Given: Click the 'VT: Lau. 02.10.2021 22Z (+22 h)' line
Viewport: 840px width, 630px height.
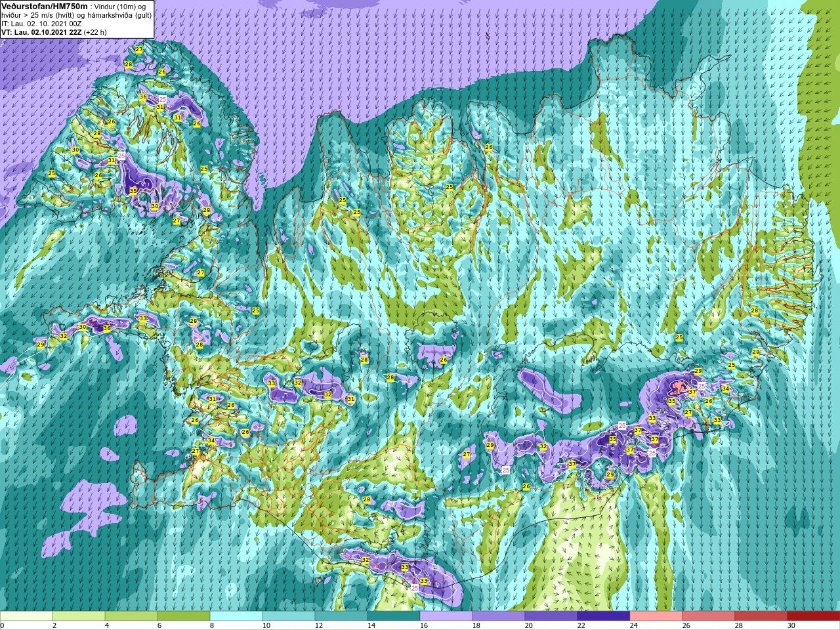Looking at the screenshot, I should pos(54,32).
